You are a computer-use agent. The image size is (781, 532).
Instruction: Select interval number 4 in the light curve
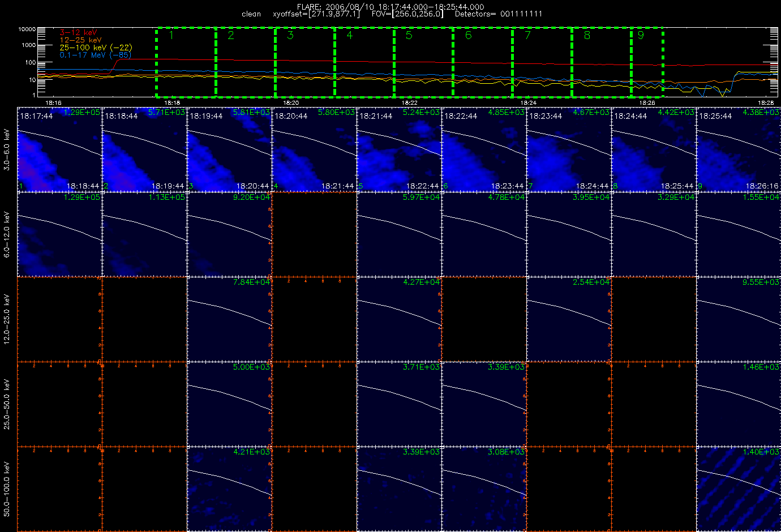click(364, 62)
